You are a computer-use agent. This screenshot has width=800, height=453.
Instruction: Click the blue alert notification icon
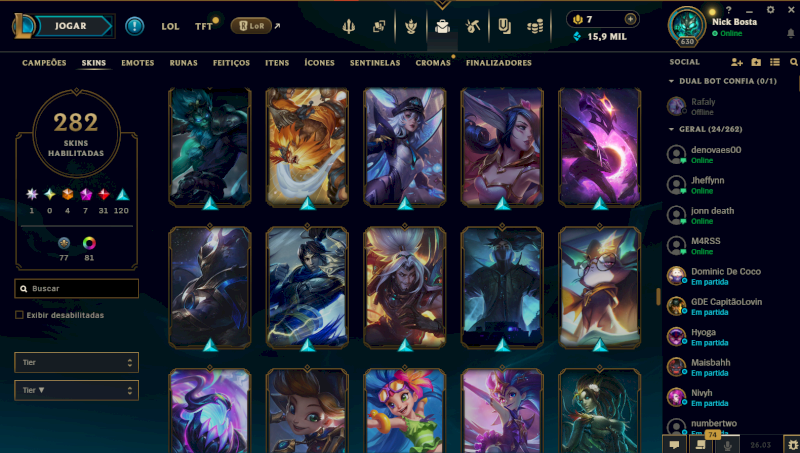click(x=135, y=26)
